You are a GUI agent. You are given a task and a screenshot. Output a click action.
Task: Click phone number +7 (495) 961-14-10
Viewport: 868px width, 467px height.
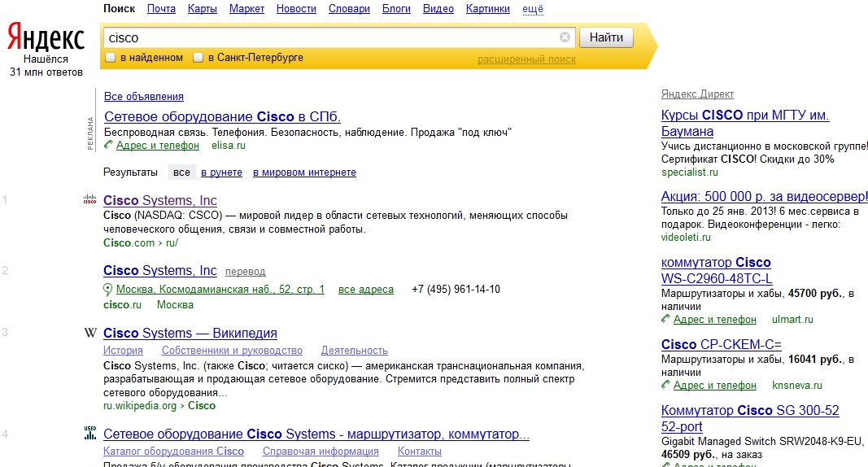point(456,289)
